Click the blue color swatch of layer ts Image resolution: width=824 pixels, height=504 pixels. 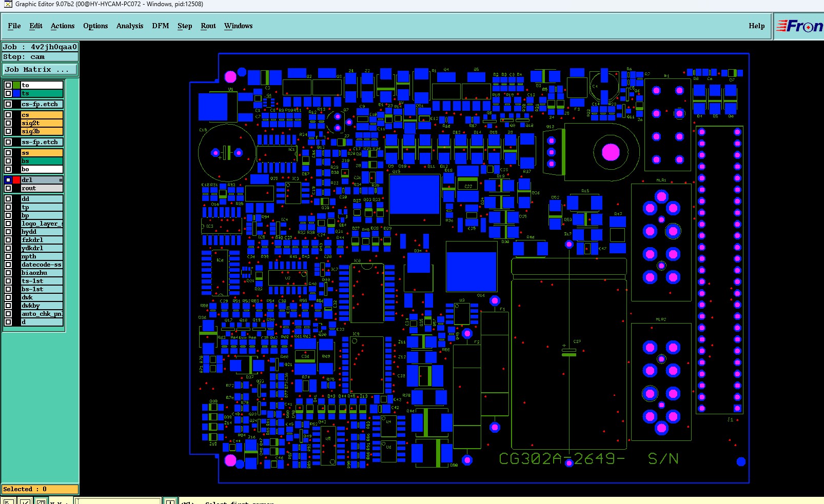click(x=16, y=93)
